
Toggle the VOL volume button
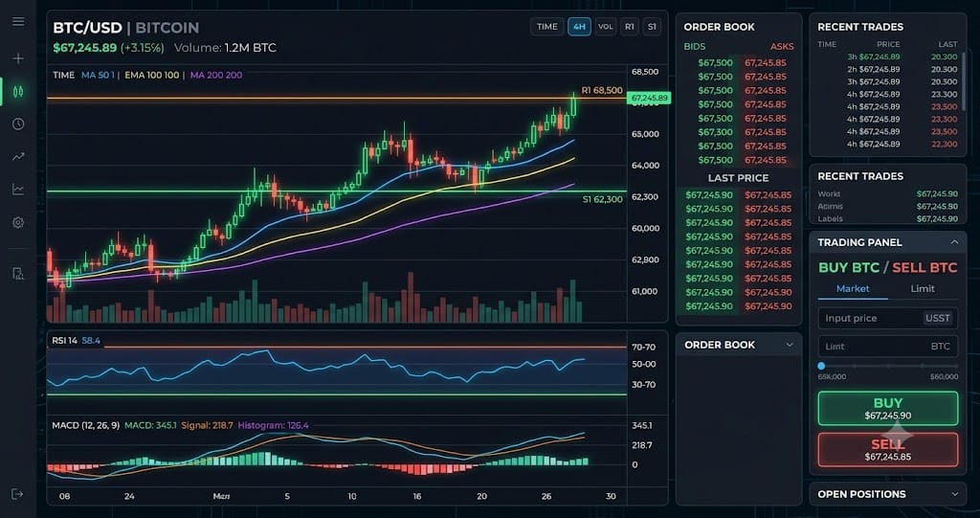(x=605, y=26)
